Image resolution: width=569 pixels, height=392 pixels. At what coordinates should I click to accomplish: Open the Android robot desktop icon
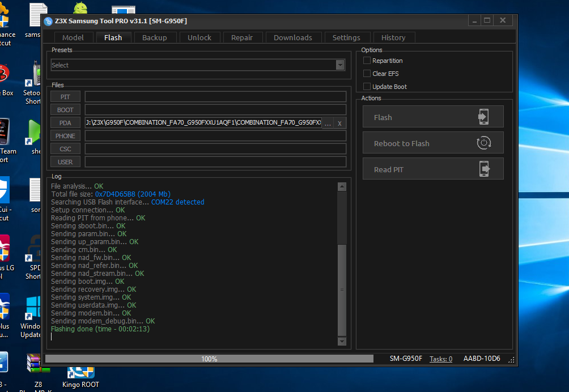coord(80,8)
